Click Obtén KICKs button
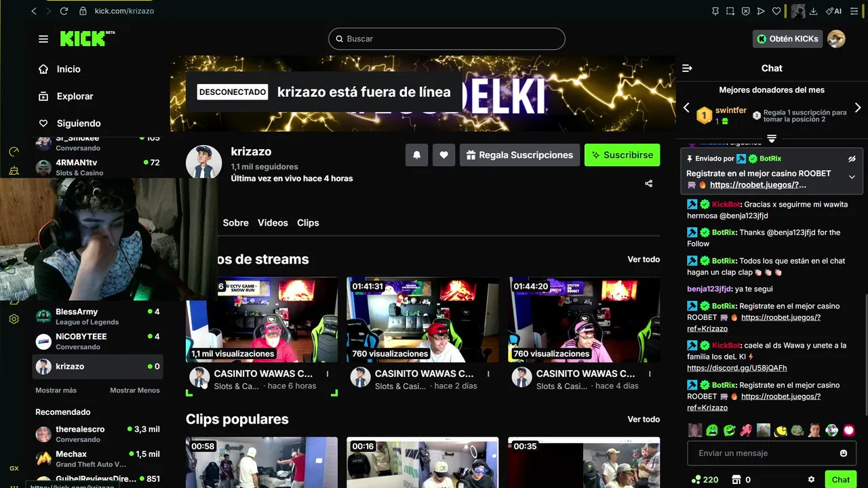The width and height of the screenshot is (868, 488). pos(787,39)
